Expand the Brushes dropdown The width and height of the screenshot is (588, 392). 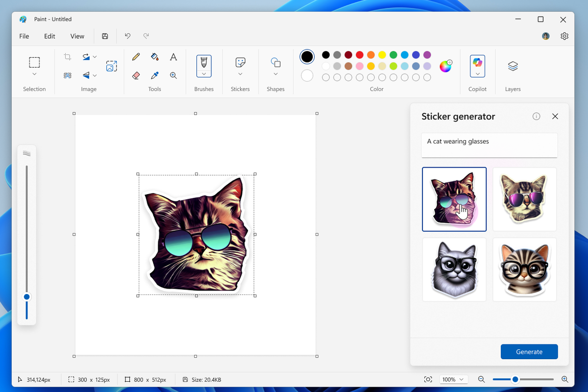click(x=204, y=74)
